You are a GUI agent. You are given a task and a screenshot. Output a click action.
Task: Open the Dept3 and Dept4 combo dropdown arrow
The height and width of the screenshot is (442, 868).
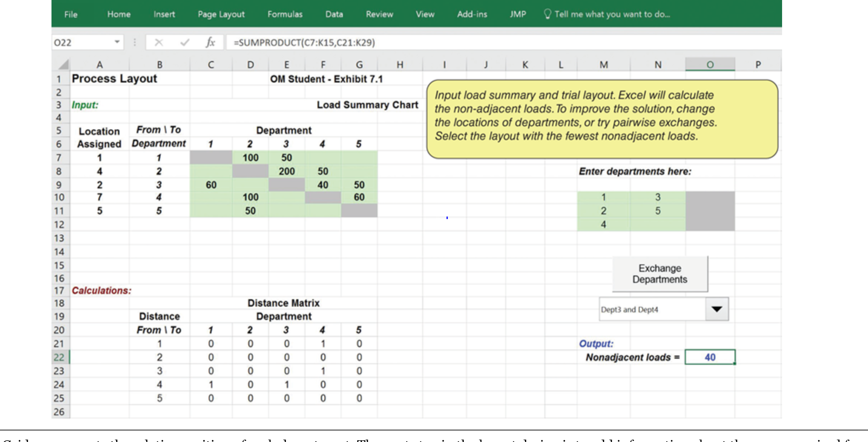coord(717,309)
